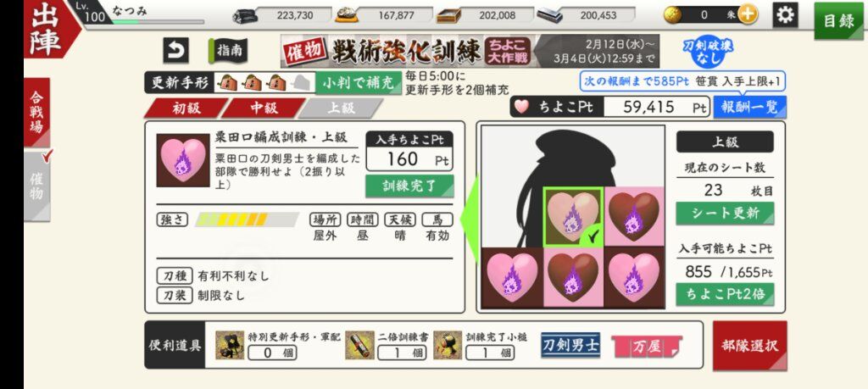868x389 pixels.
Task: Click the back arrow icon
Action: coord(175,50)
